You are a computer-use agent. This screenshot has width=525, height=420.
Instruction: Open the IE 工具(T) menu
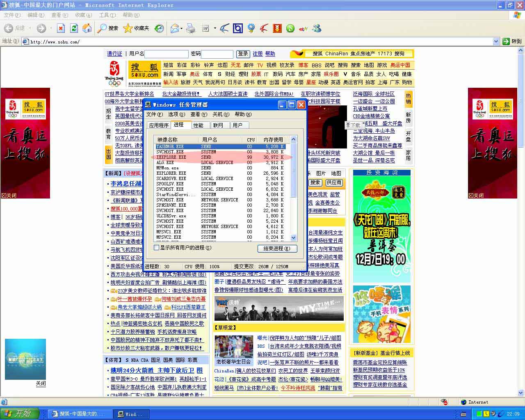coord(107,15)
